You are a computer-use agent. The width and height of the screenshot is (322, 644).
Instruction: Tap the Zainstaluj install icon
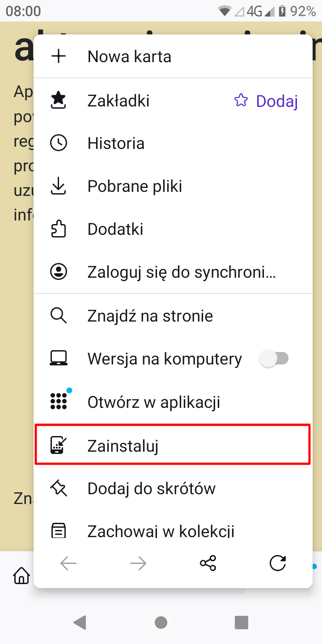pyautogui.click(x=59, y=444)
